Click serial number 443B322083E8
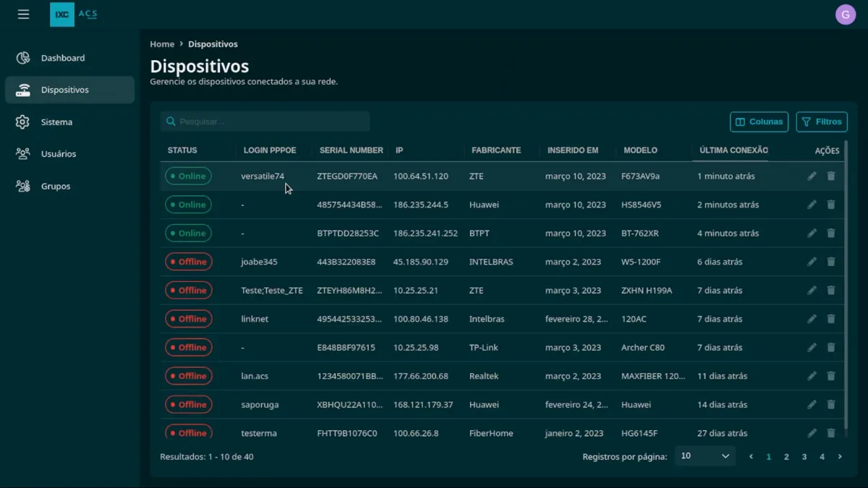The height and width of the screenshot is (488, 868). coord(346,262)
